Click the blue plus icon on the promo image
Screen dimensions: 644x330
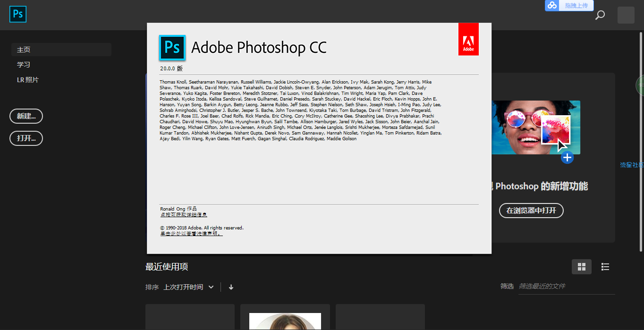click(x=567, y=158)
